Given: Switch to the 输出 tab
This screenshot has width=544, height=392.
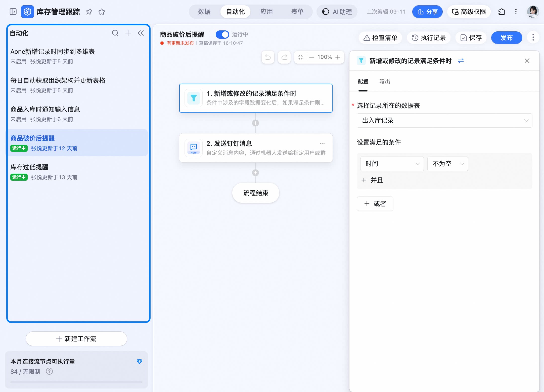Looking at the screenshot, I should pos(385,81).
